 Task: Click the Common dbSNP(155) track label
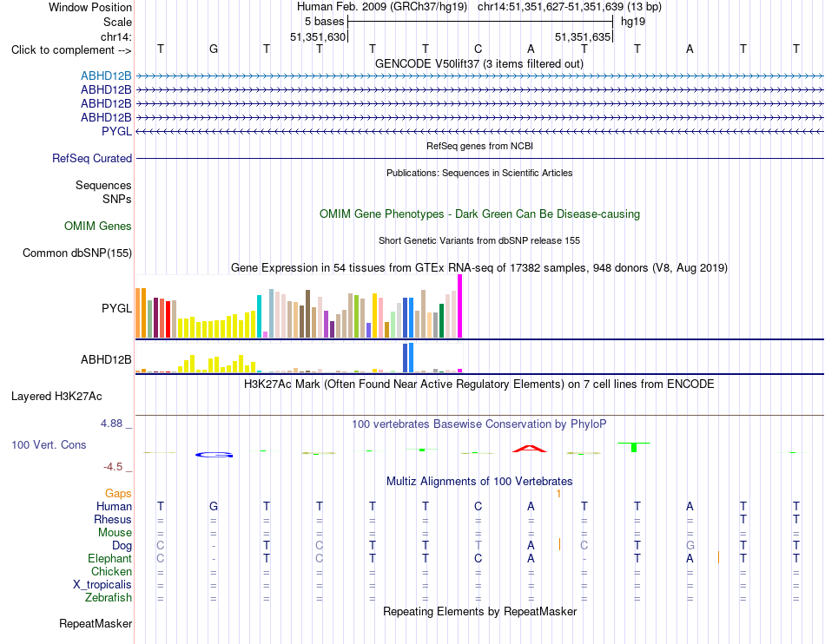coord(76,253)
